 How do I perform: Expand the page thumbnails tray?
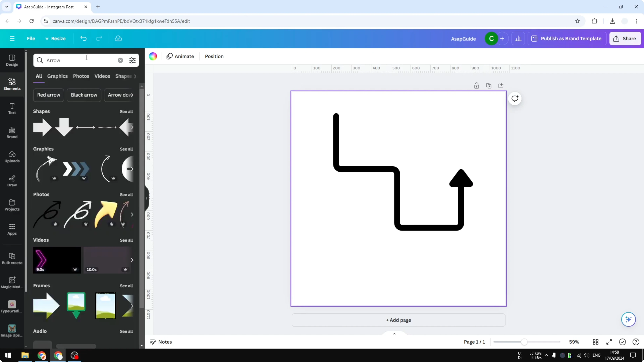394,334
